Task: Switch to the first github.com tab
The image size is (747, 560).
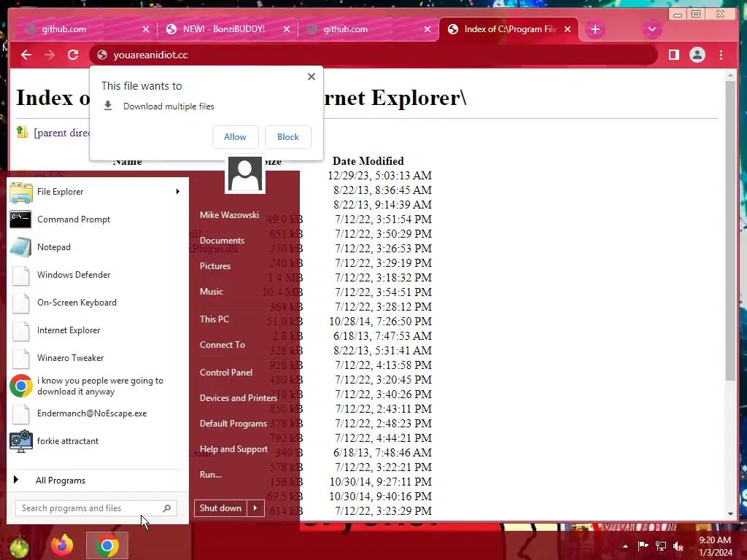Action: [x=64, y=29]
